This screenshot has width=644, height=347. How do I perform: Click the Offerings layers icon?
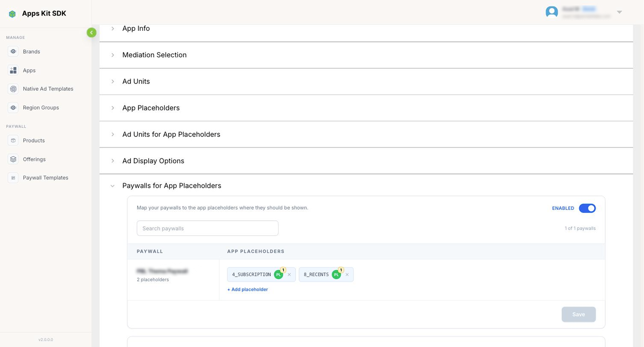13,159
